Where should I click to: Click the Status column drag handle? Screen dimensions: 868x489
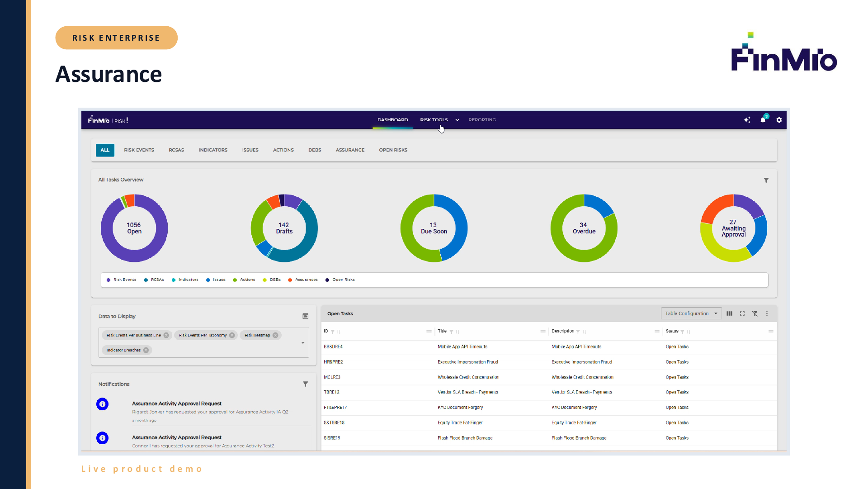click(x=771, y=332)
